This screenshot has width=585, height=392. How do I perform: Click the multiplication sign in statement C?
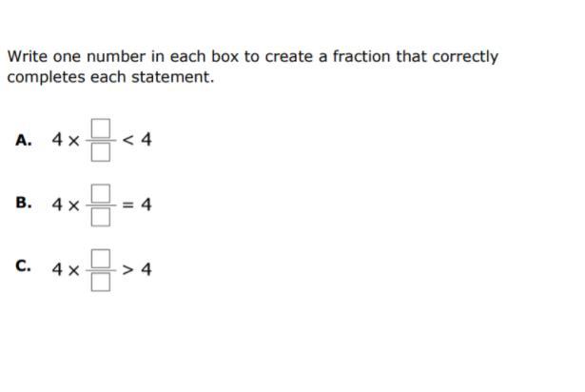[x=74, y=270]
